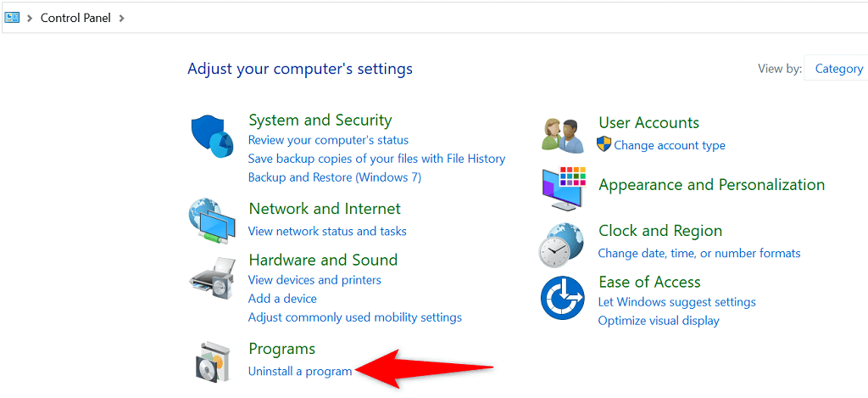Open Optimize visual display link

click(x=658, y=321)
